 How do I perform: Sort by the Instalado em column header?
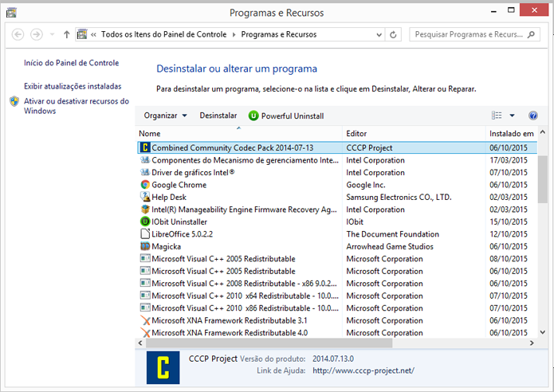tap(511, 134)
